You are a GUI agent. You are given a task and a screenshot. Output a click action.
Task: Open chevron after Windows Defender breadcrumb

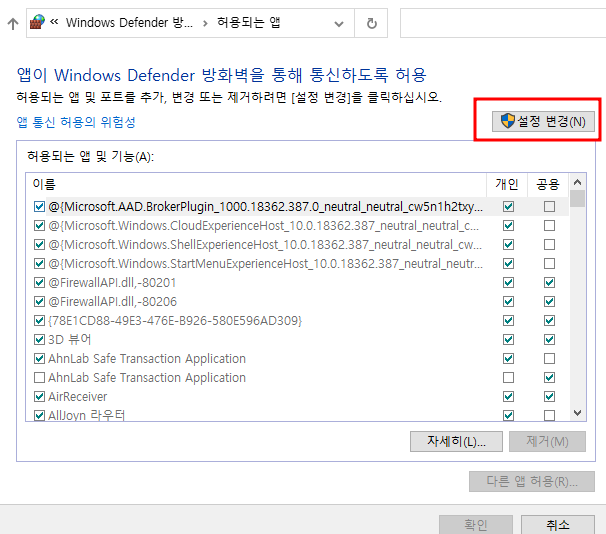point(205,24)
